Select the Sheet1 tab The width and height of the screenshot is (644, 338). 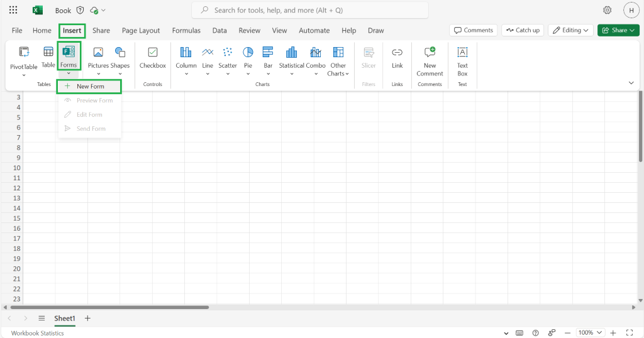click(x=65, y=319)
